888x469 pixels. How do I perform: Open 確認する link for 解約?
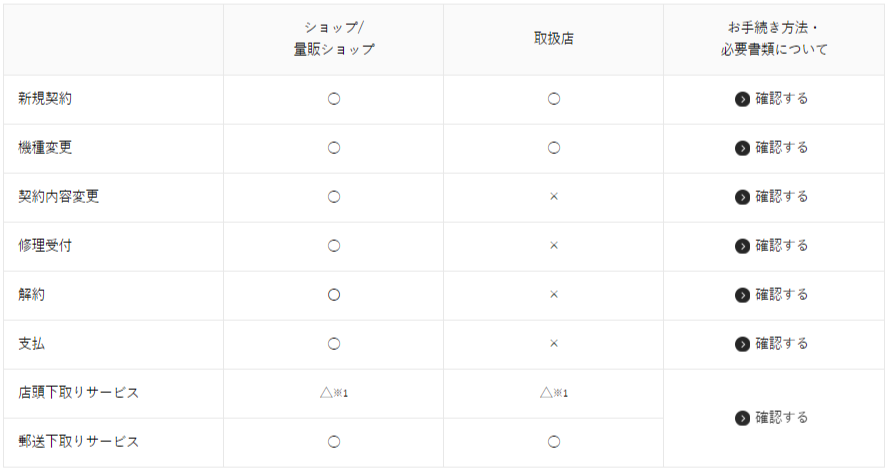pyautogui.click(x=782, y=295)
